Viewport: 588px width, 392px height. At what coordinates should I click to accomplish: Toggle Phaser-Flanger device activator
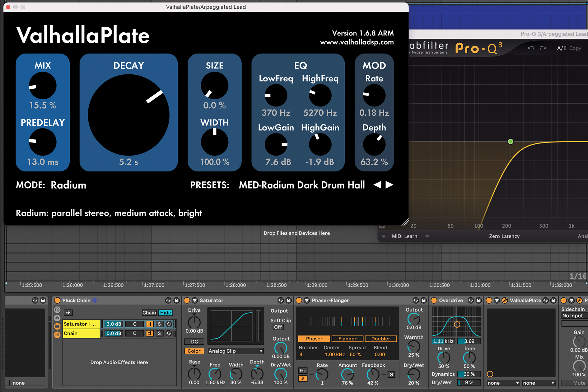pos(299,300)
